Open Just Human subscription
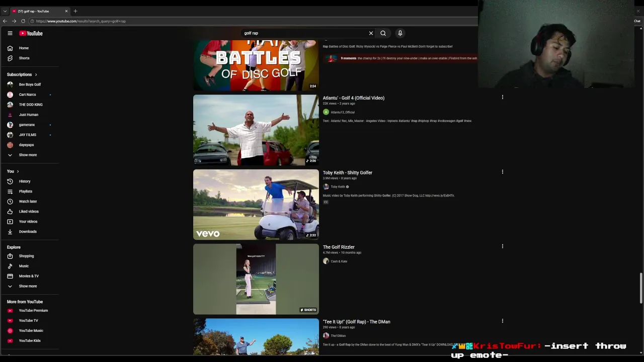The image size is (644, 362). (x=29, y=115)
